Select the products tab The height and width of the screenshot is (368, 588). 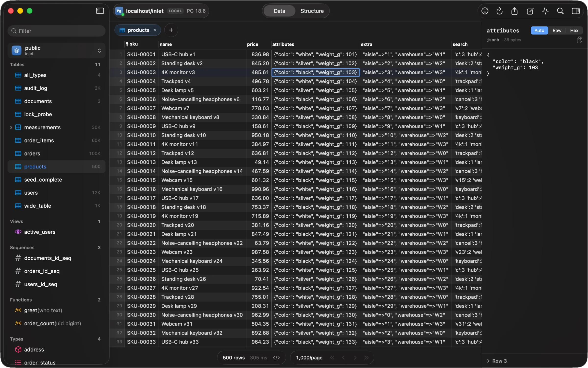(x=138, y=30)
